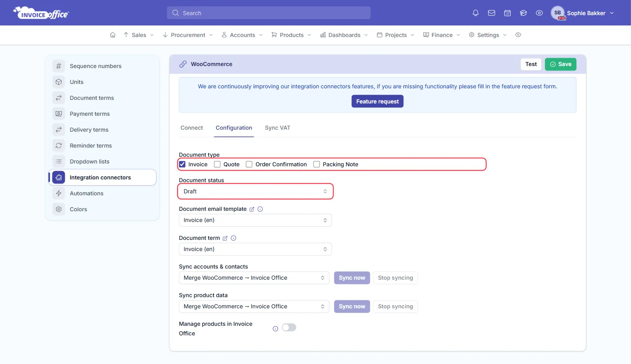This screenshot has height=364, width=631.
Task: Open the Dashboards menu
Action: click(344, 35)
